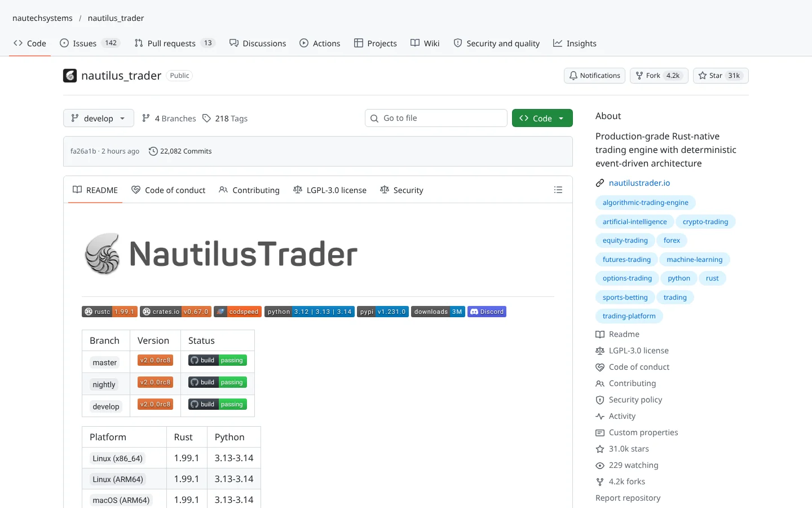Click the nautilus_trader repository avatar icon

tap(70, 76)
